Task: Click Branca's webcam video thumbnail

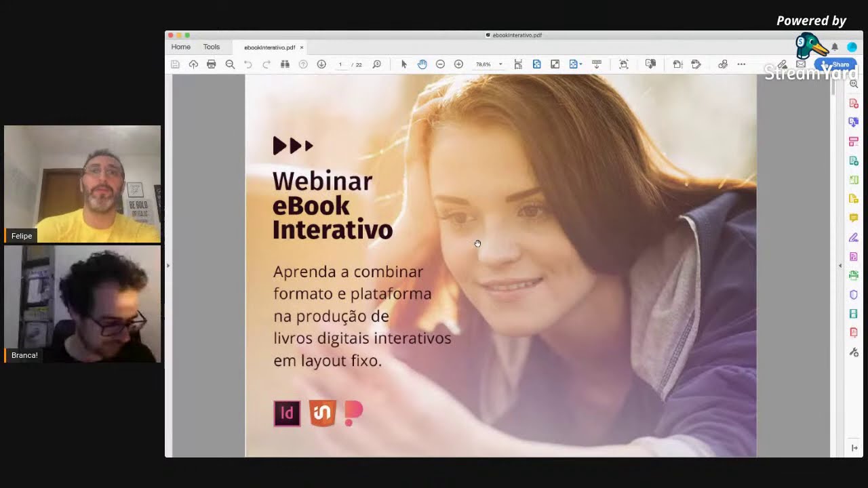Action: (x=83, y=304)
